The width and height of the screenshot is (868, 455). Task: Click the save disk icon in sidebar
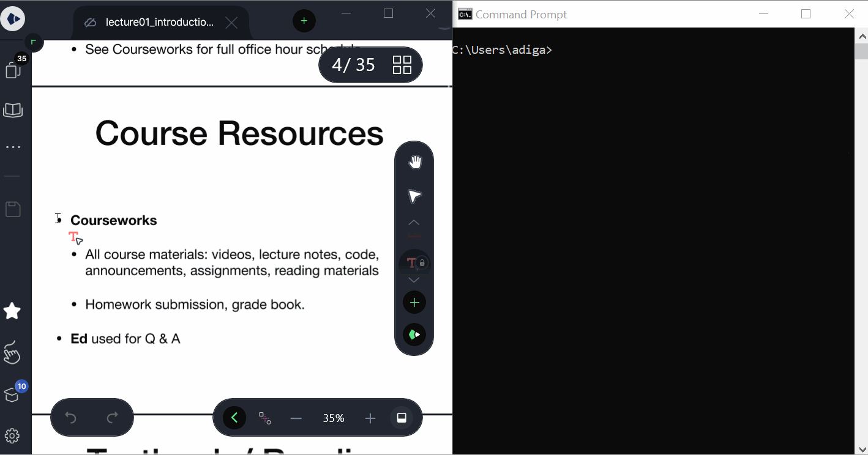click(13, 209)
